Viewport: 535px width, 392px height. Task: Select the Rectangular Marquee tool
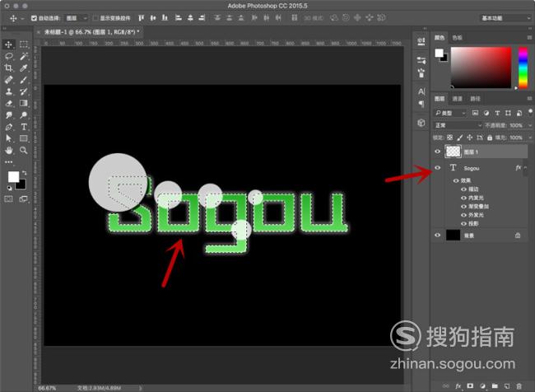pos(24,44)
